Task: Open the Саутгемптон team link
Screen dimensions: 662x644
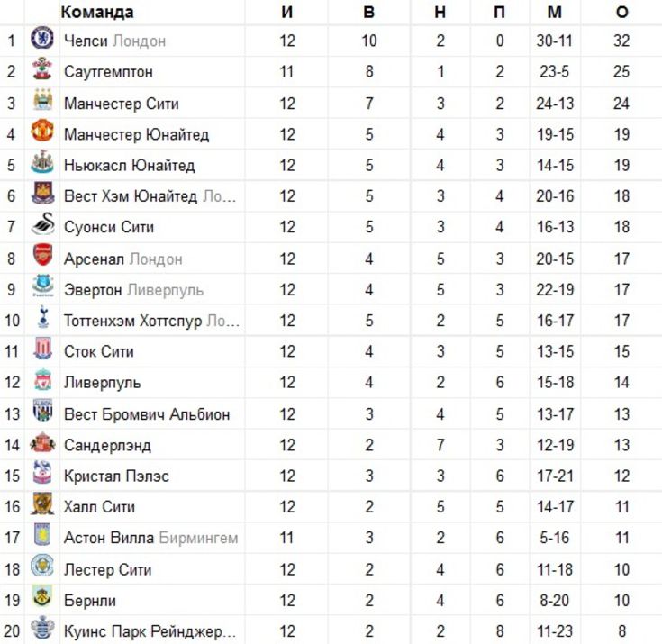Action: (108, 72)
